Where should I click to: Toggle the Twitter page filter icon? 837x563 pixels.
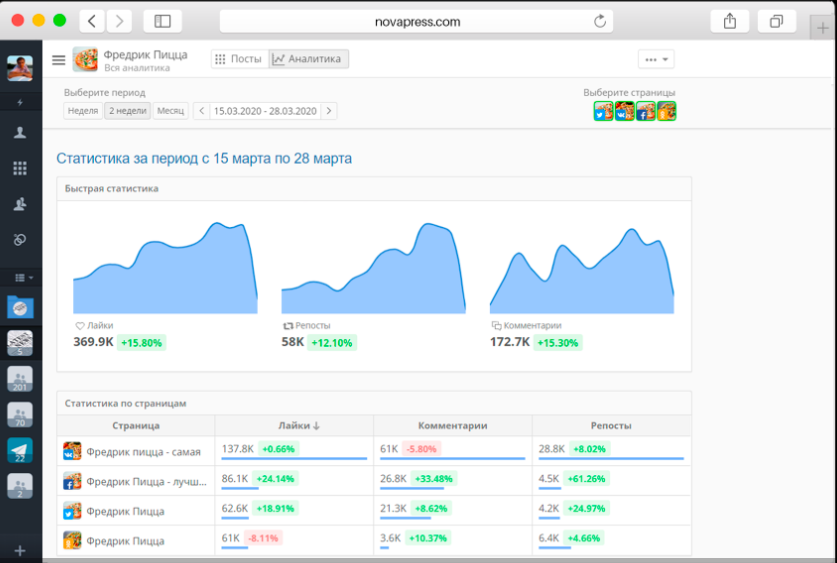(x=603, y=111)
